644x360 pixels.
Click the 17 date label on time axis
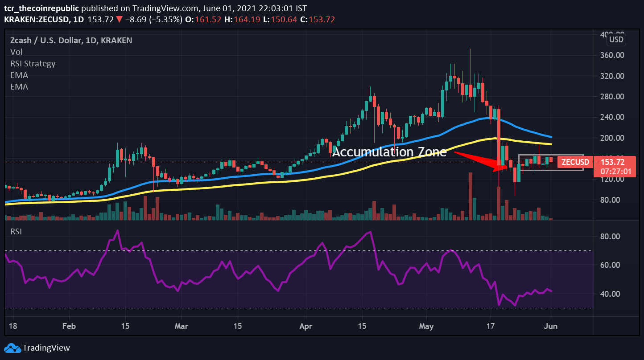coord(491,326)
